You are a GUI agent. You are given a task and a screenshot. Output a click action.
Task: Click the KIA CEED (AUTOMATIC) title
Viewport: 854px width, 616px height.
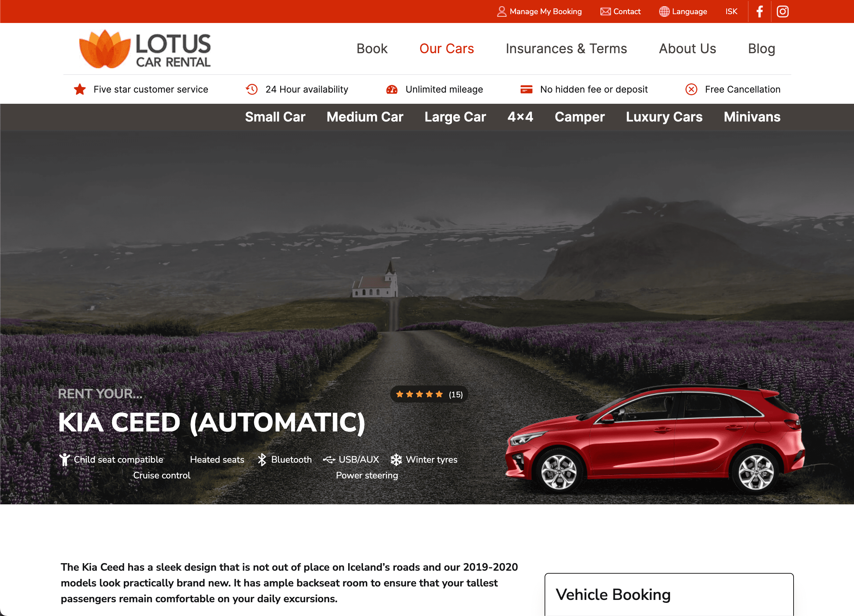(x=212, y=423)
